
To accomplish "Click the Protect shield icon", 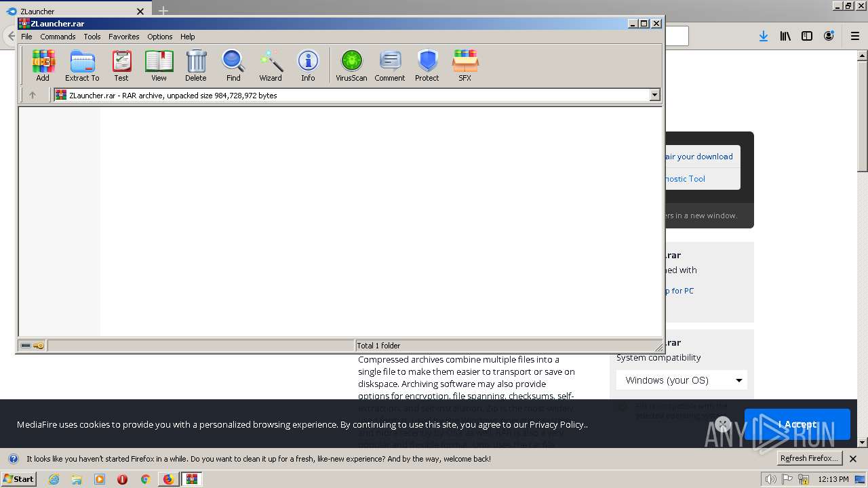I will pos(427,65).
